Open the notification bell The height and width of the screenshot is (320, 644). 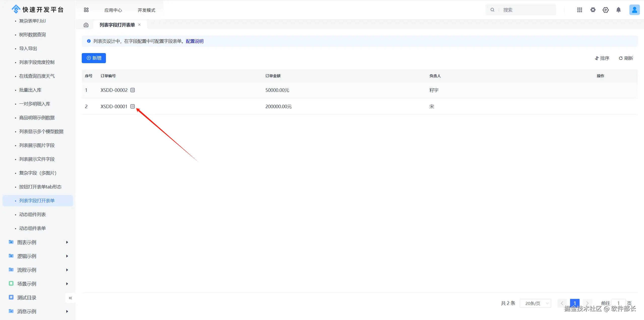[x=618, y=10]
